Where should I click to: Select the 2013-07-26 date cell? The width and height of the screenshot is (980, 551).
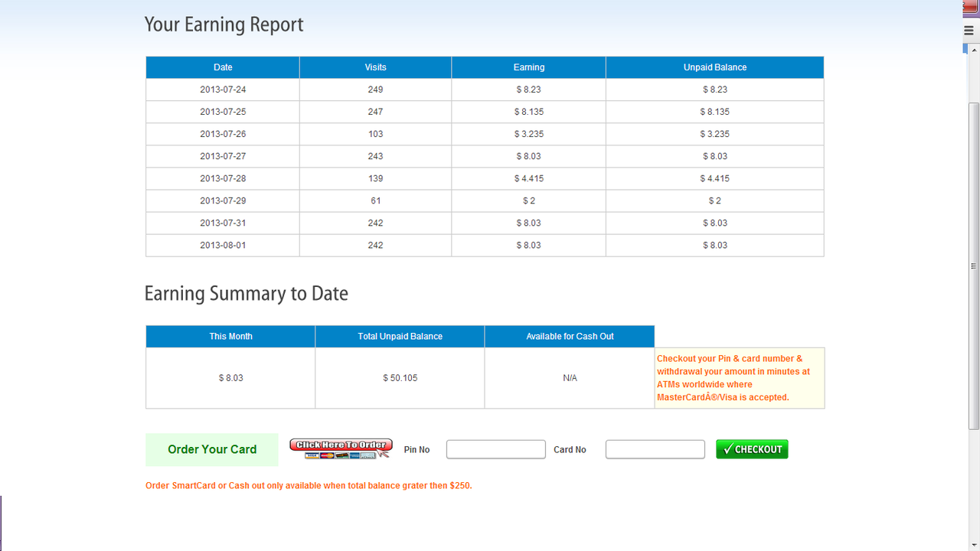[x=223, y=134]
